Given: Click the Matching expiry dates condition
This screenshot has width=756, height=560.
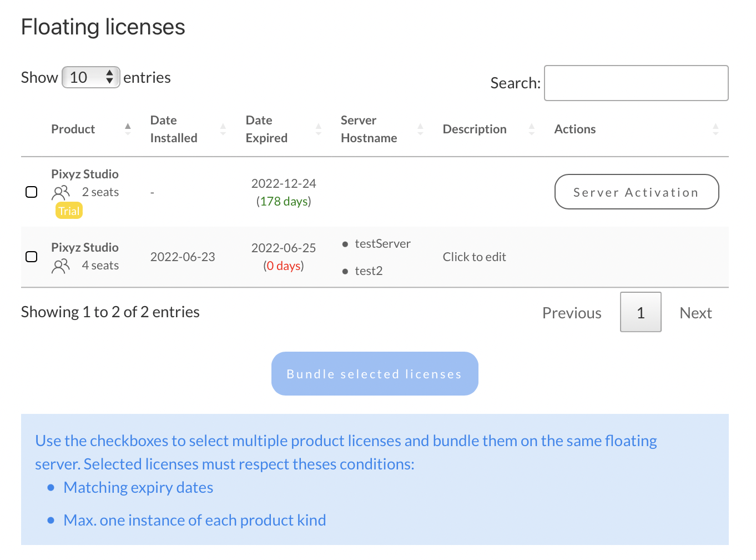Looking at the screenshot, I should click(138, 487).
